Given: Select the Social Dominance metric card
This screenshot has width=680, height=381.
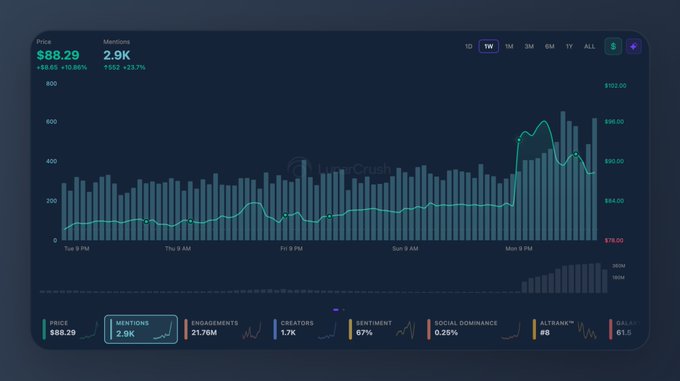Looking at the screenshot, I should coord(474,329).
